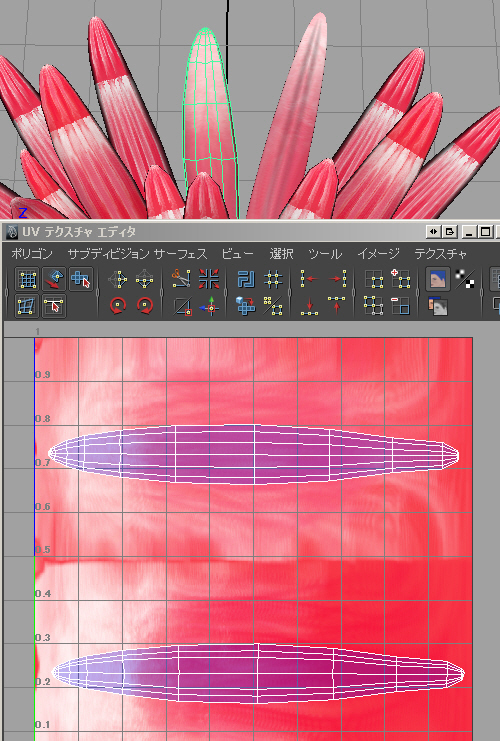Select the UV lattice tool icon
This screenshot has width=500, height=741.
click(27, 279)
